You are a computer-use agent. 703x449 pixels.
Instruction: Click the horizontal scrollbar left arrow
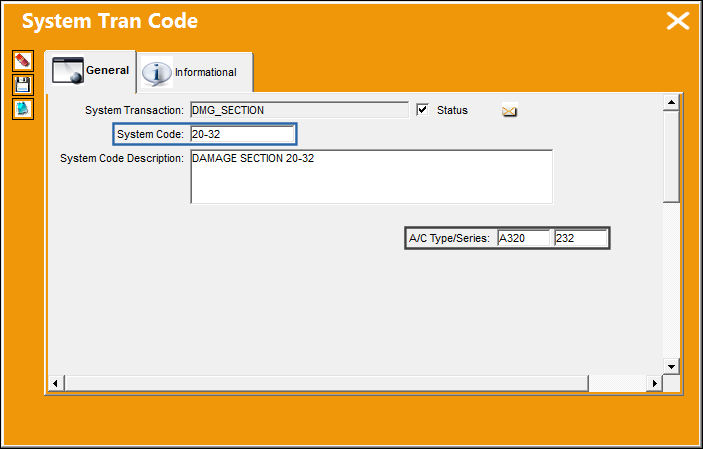56,383
